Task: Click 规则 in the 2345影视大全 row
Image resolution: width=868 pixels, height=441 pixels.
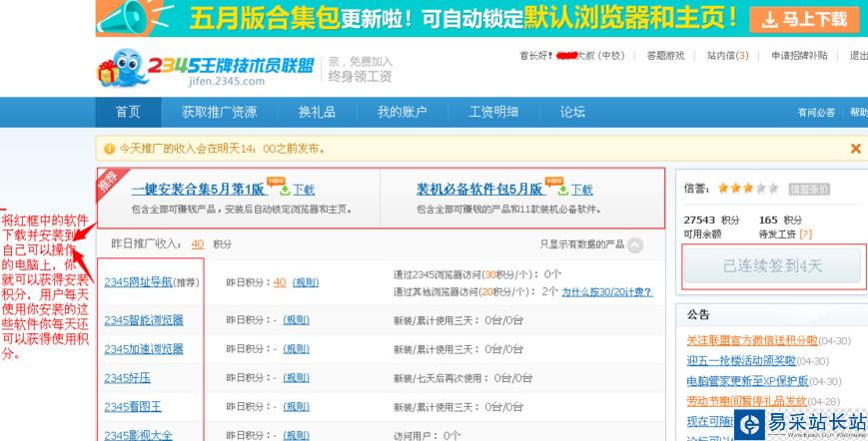Action: click(x=297, y=435)
